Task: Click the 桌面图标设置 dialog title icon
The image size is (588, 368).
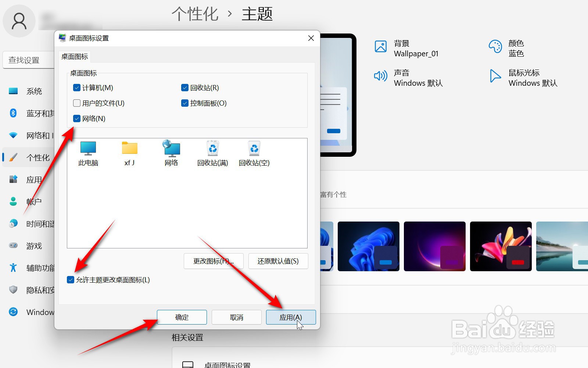Action: 62,38
